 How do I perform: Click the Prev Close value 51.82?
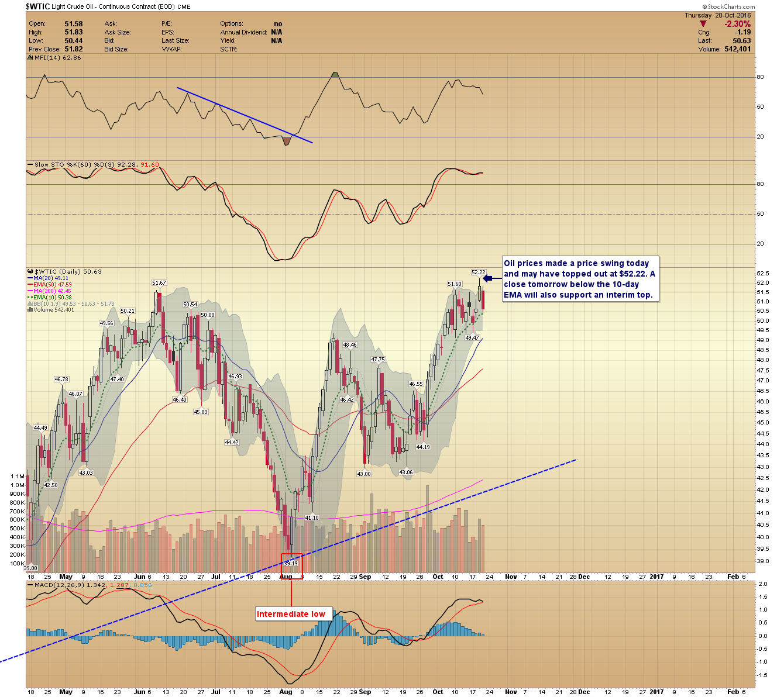click(74, 49)
